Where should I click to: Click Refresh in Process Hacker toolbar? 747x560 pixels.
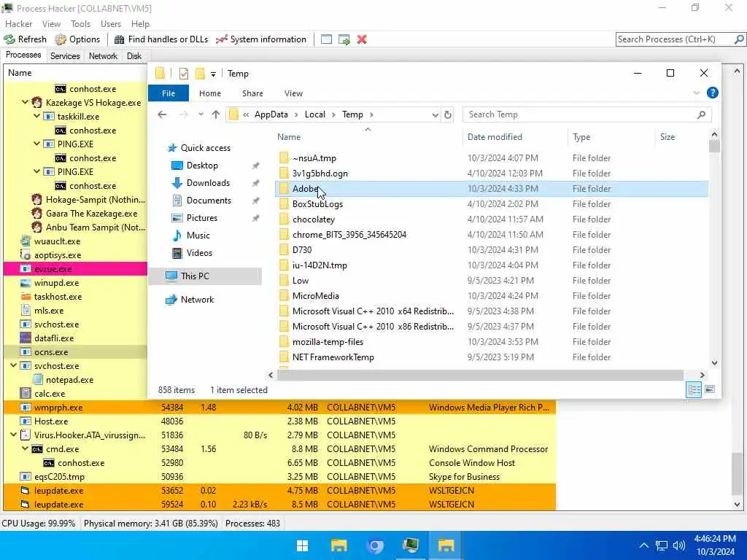26,39
